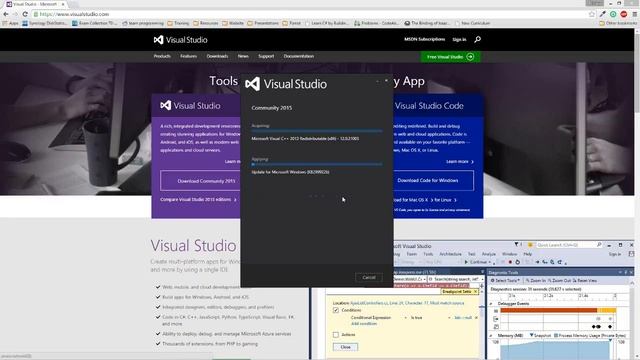Open the Presentations bookmarks folder
The width and height of the screenshot is (640, 360).
point(263,23)
